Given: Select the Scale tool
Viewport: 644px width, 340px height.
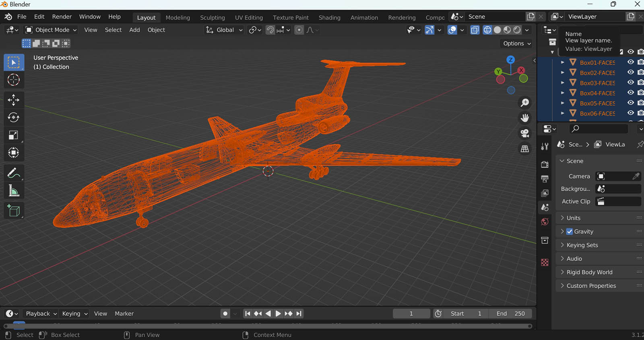Looking at the screenshot, I should (x=14, y=135).
